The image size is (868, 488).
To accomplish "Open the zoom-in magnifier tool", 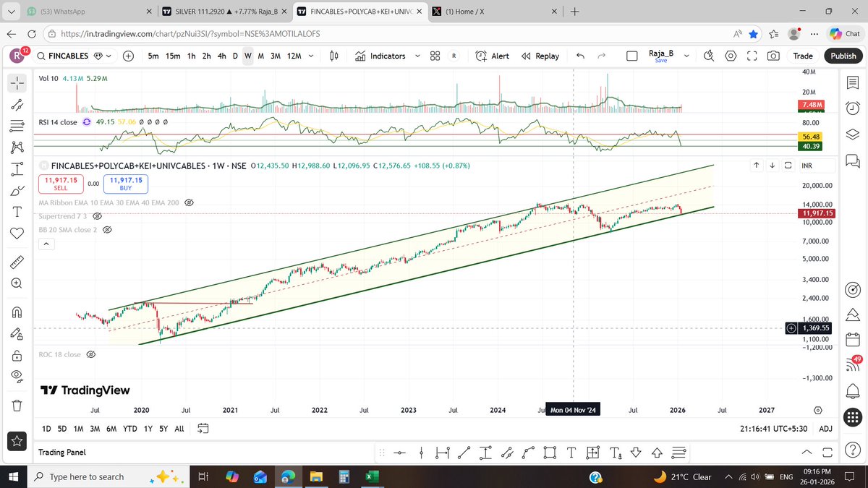I will pos(17,283).
